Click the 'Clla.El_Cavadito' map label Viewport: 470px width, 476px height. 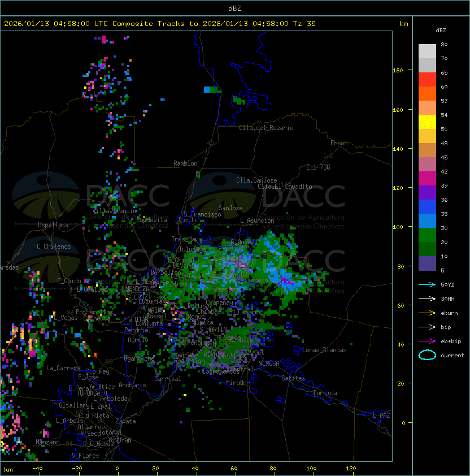point(285,187)
